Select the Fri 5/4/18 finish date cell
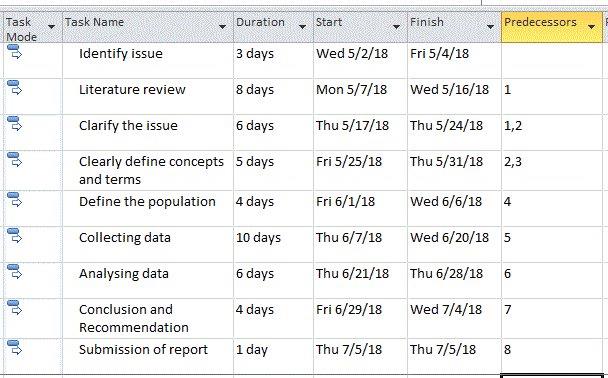Screen dimensions: 608x378 coord(454,60)
